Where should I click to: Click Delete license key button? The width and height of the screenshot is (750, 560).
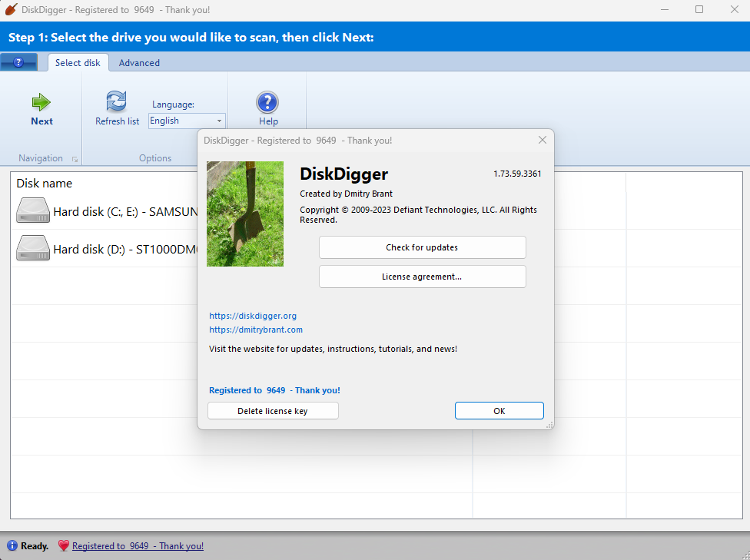point(273,411)
